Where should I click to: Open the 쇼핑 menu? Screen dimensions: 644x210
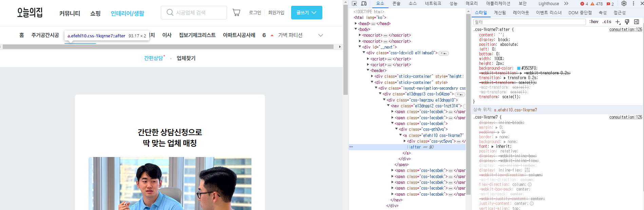[x=95, y=13]
